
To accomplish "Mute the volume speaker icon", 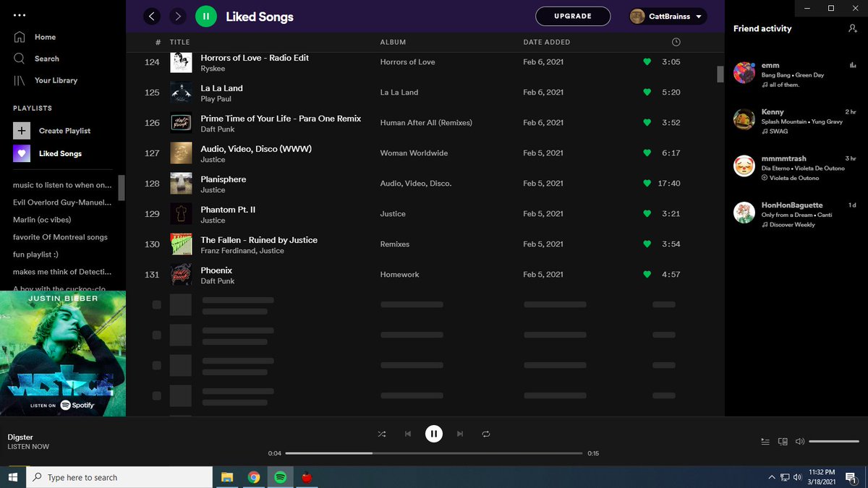I will (799, 441).
